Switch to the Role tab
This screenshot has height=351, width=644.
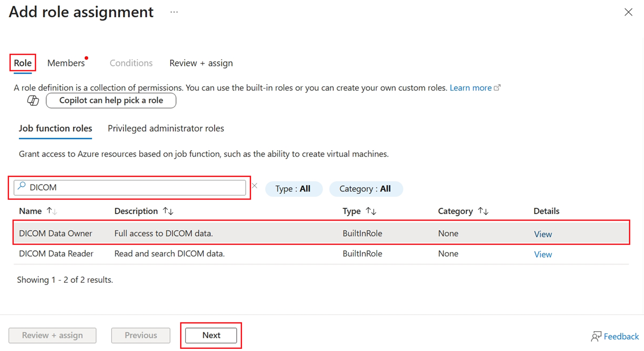point(23,63)
